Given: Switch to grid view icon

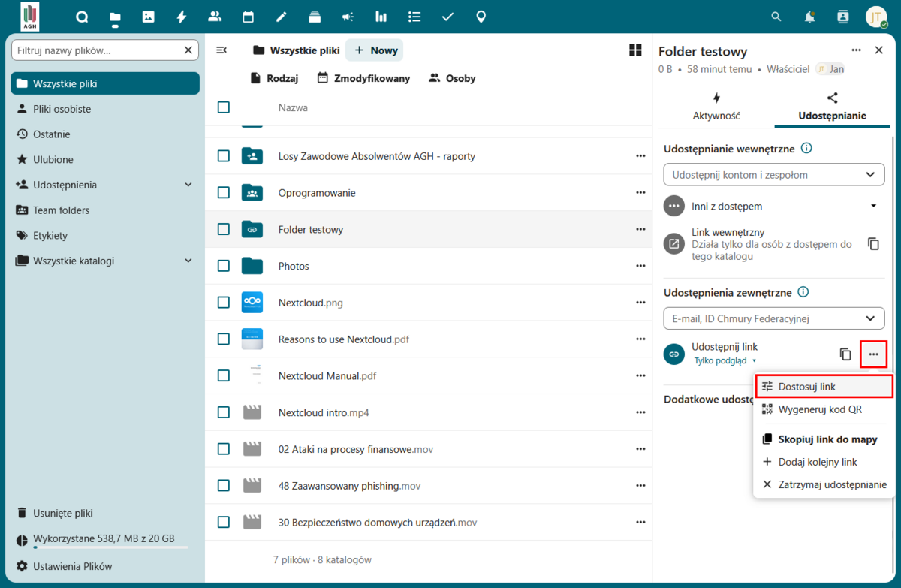Looking at the screenshot, I should [635, 50].
